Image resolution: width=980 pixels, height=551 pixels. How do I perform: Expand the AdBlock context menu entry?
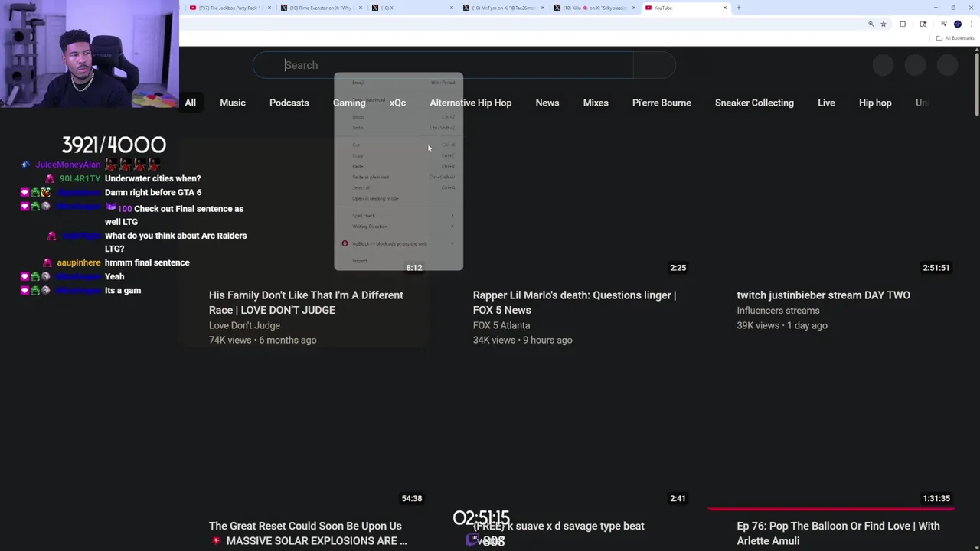(x=398, y=243)
